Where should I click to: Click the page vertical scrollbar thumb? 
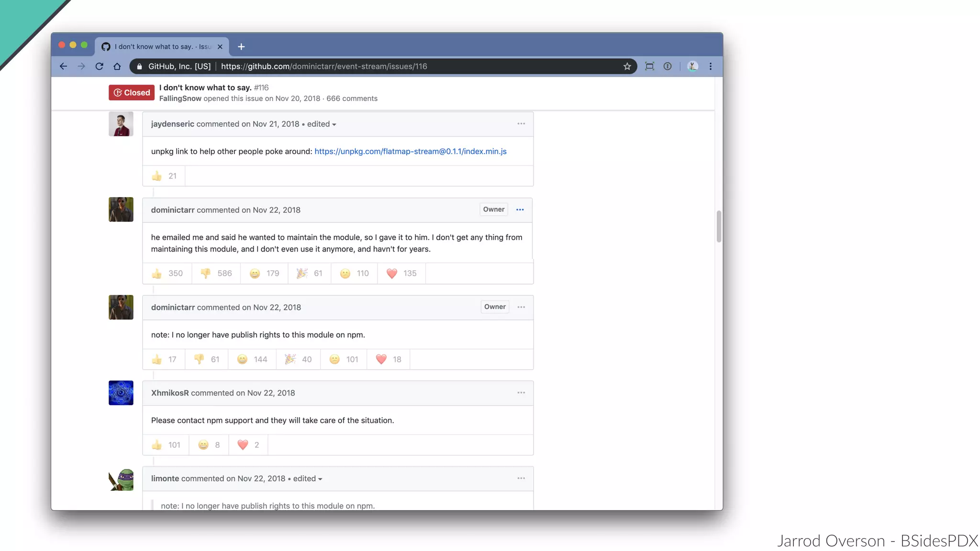coord(718,226)
